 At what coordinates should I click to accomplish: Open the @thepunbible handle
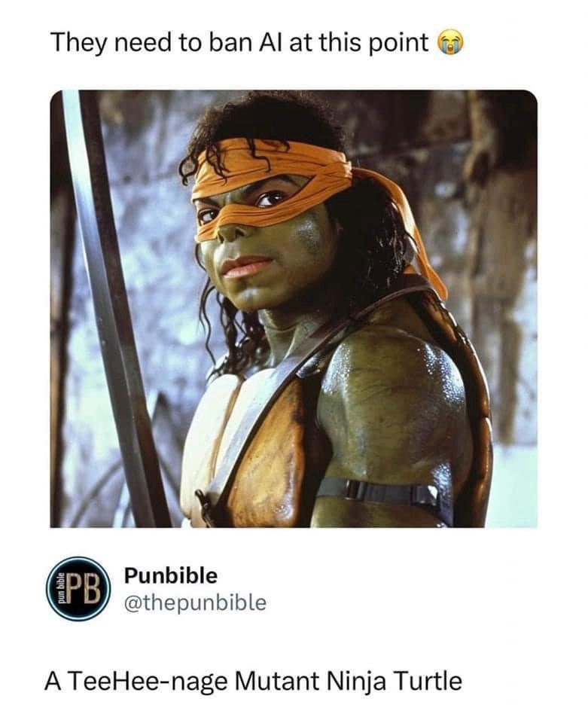click(x=195, y=602)
